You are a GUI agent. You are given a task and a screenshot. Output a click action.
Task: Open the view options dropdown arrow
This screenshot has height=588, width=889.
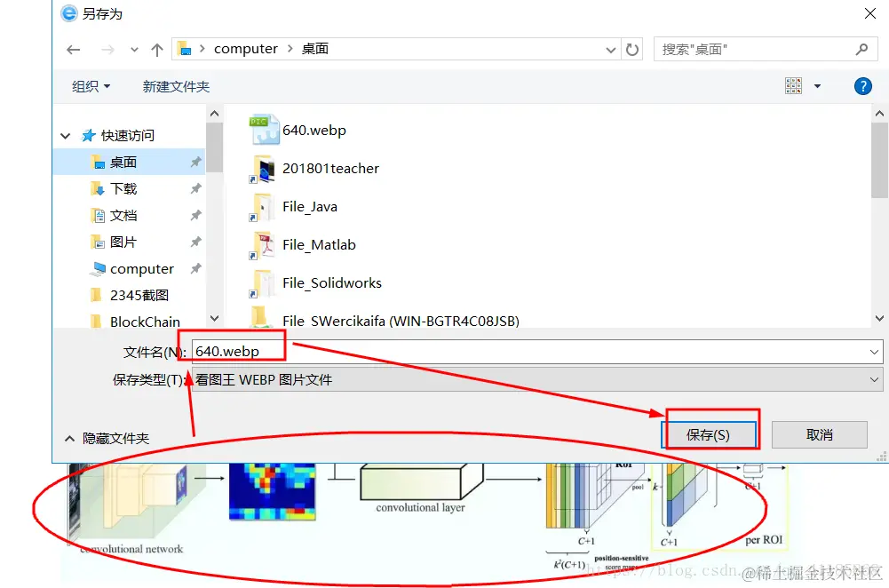(x=817, y=86)
